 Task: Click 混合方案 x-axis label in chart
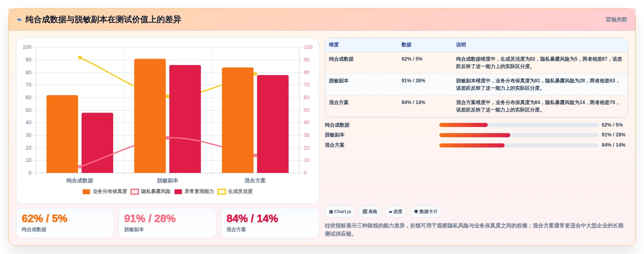(255, 181)
